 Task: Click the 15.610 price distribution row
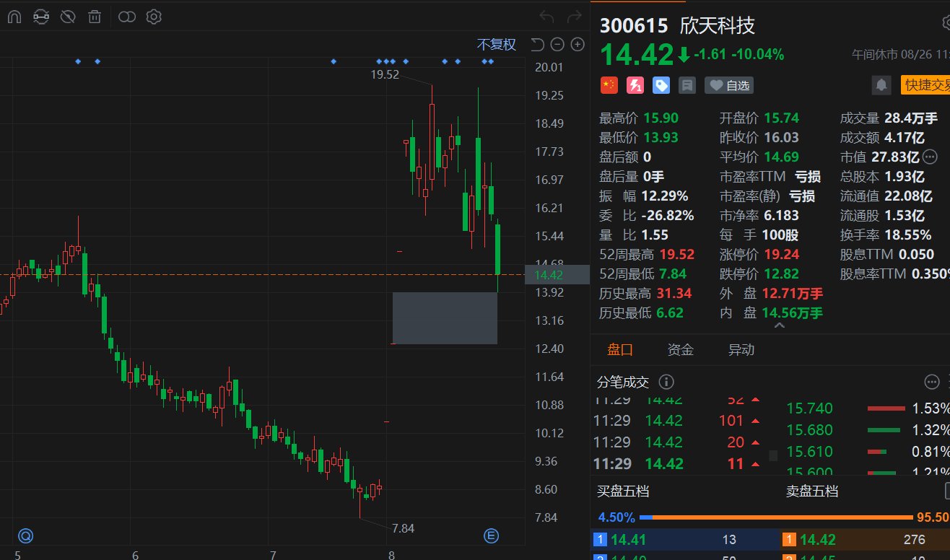pos(868,452)
